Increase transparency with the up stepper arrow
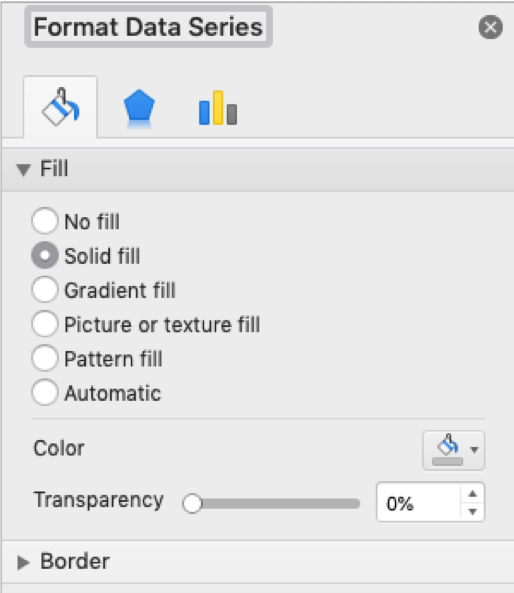Screen dimensions: 514x593 (x=472, y=494)
